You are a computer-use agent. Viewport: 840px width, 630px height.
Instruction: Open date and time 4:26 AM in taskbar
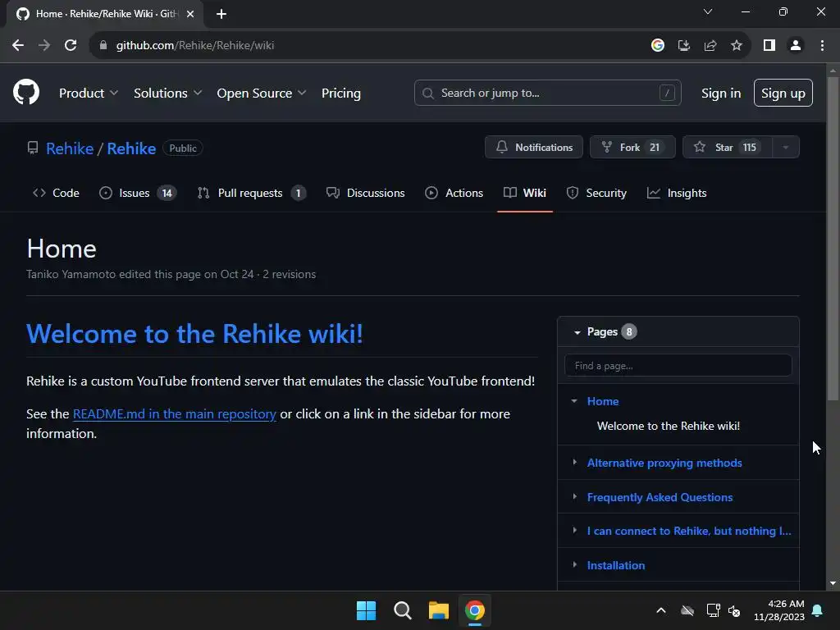(779, 610)
